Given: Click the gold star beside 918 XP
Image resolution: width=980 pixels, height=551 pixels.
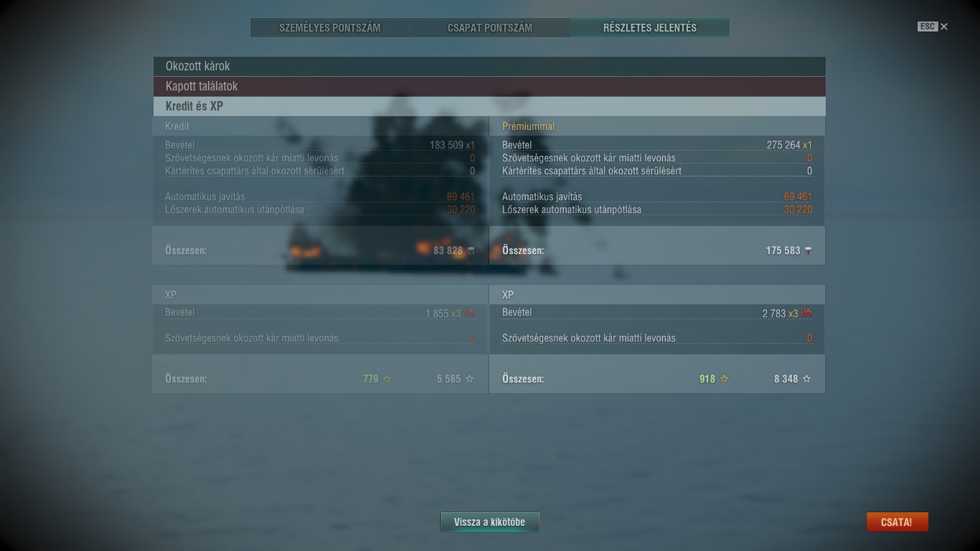Looking at the screenshot, I should [724, 379].
